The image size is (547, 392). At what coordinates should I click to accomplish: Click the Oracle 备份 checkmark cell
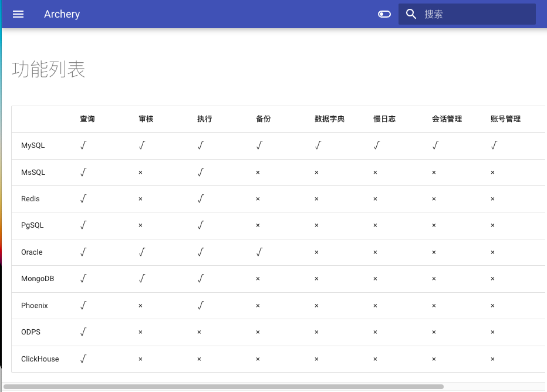pos(259,252)
